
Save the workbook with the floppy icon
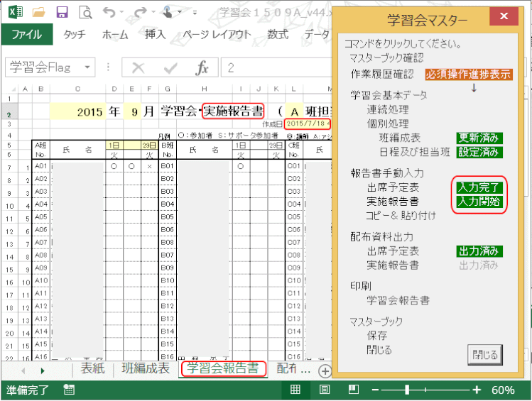coord(62,13)
